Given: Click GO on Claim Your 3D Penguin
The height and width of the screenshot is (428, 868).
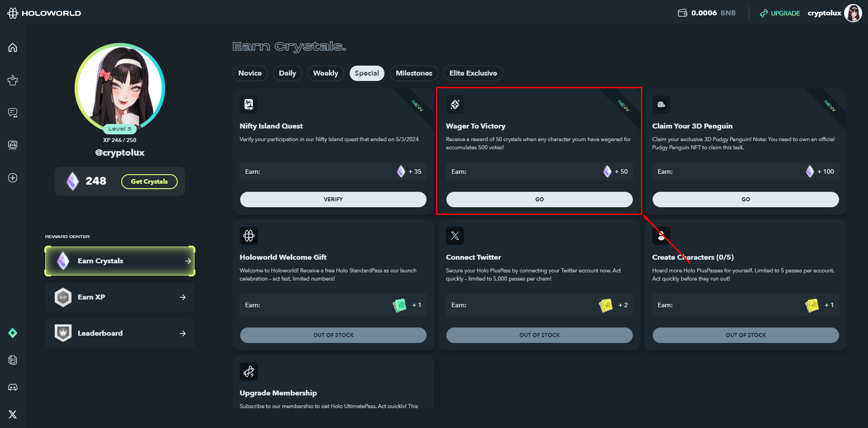Looking at the screenshot, I should click(746, 200).
